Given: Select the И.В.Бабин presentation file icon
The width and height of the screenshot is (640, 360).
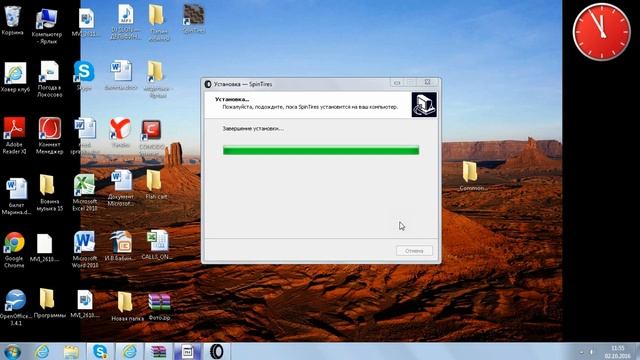Looking at the screenshot, I should [120, 245].
